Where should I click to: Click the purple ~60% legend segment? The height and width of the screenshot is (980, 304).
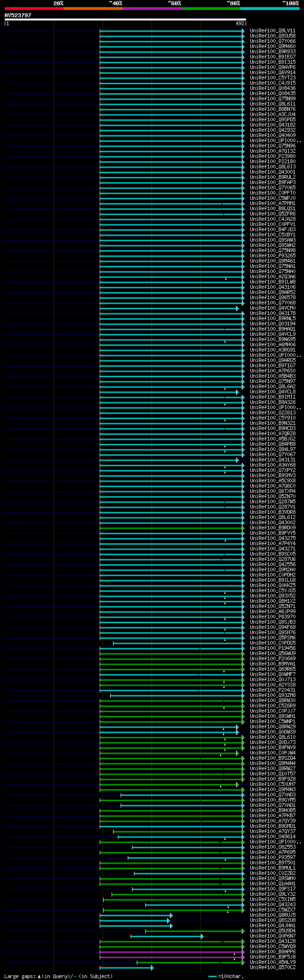point(152,9)
